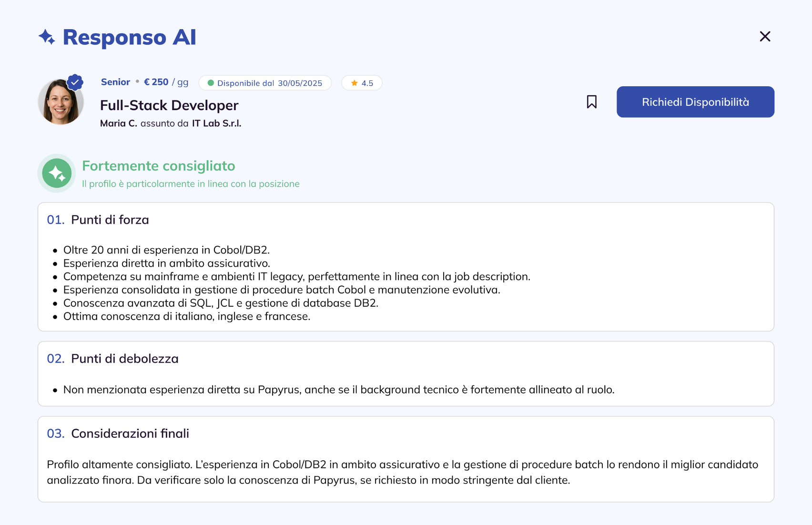The width and height of the screenshot is (812, 525).
Task: Click the green availability dot indicator
Action: coord(212,82)
